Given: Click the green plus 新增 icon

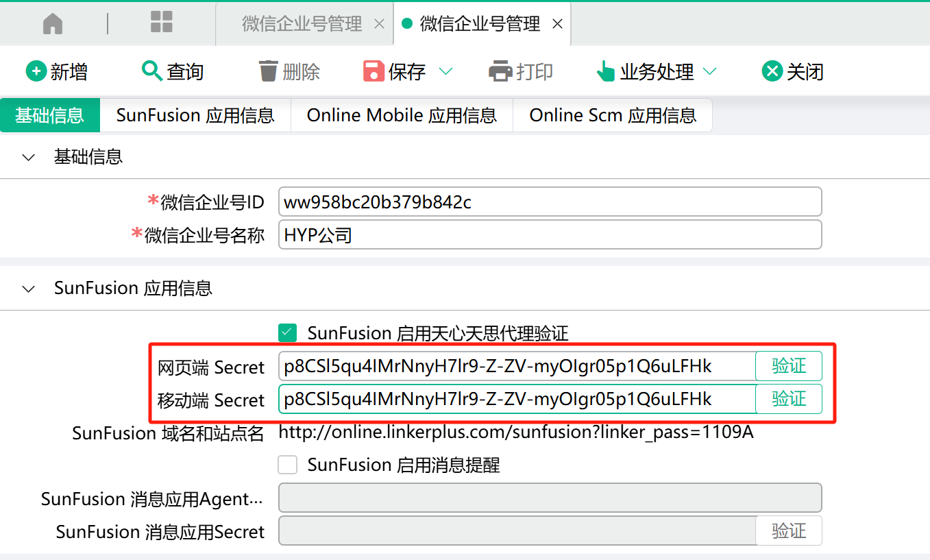Looking at the screenshot, I should (36, 71).
